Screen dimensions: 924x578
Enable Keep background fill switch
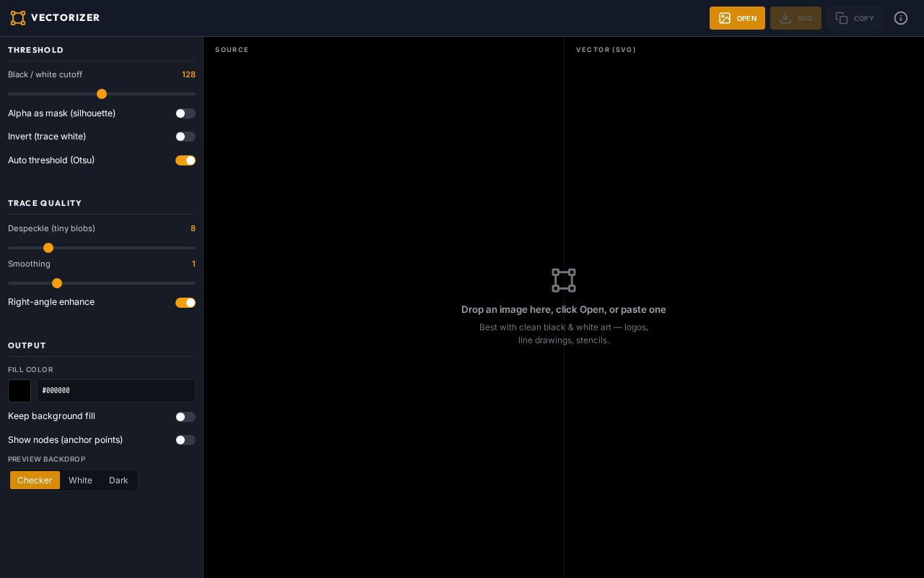186,417
